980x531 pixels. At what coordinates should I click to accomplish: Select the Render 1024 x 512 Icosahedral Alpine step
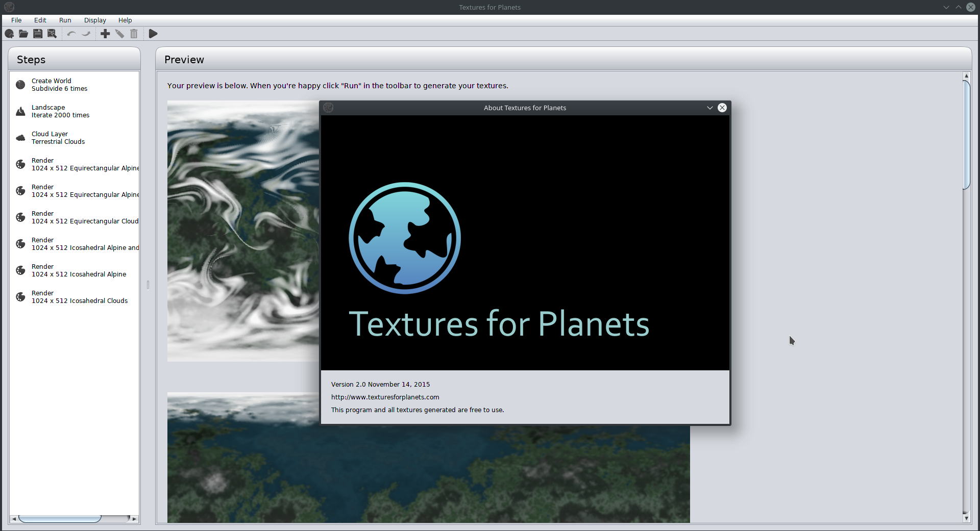74,270
